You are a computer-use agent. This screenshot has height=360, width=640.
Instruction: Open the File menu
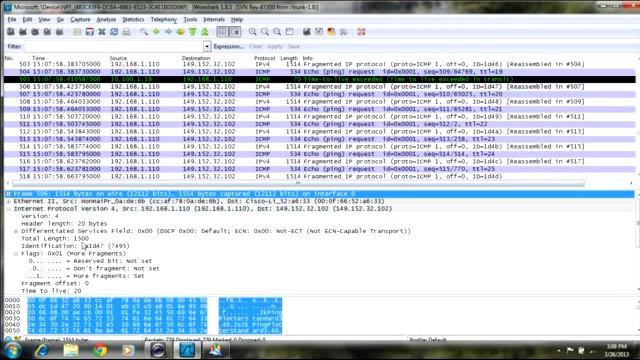point(12,19)
